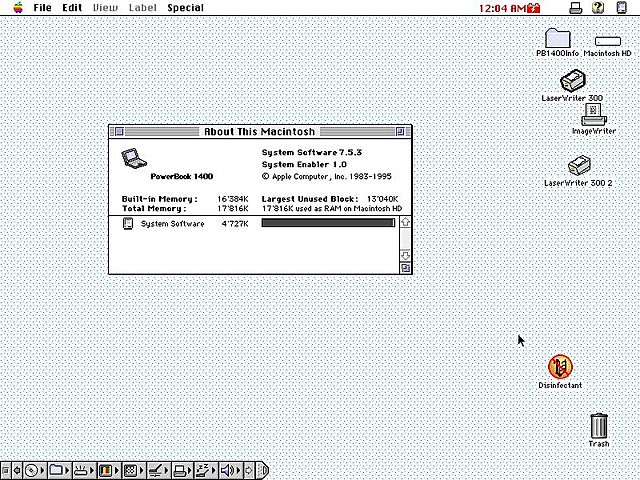The height and width of the screenshot is (480, 640).
Task: Select the Trash icon
Action: tap(599, 426)
